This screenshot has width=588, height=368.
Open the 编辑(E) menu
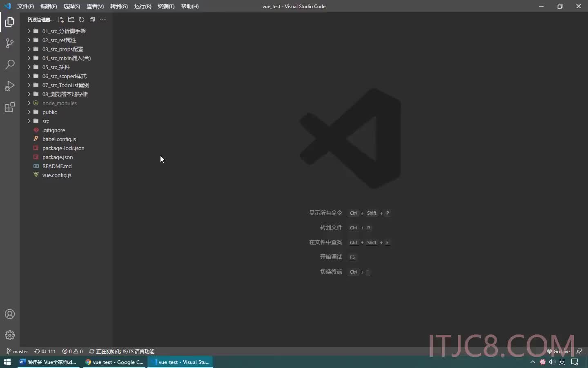click(49, 6)
